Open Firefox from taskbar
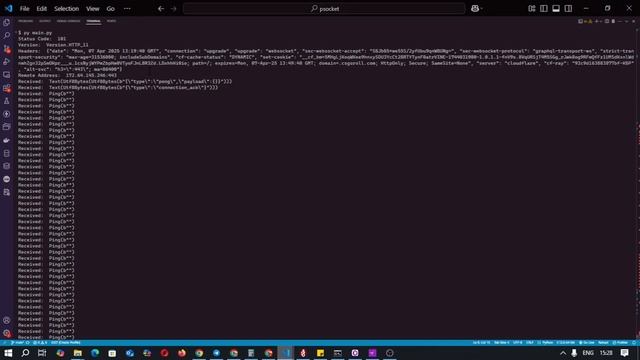The width and height of the screenshot is (640, 360). (182, 353)
